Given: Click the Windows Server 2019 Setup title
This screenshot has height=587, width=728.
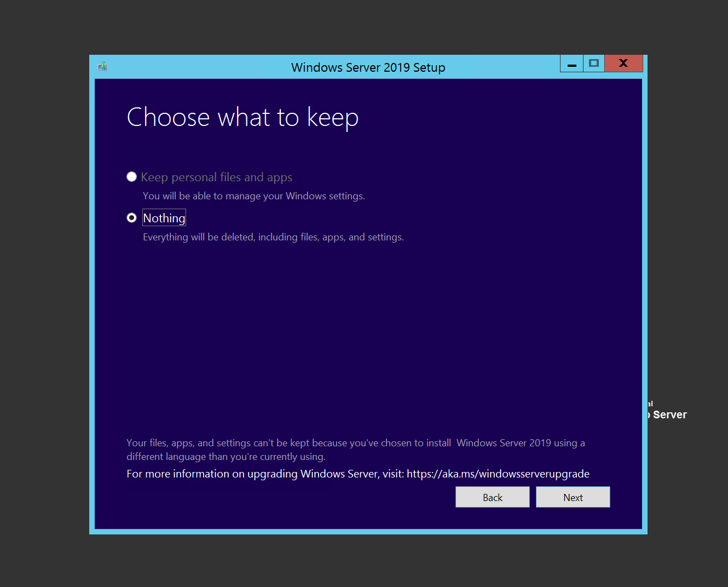Looking at the screenshot, I should [x=368, y=67].
